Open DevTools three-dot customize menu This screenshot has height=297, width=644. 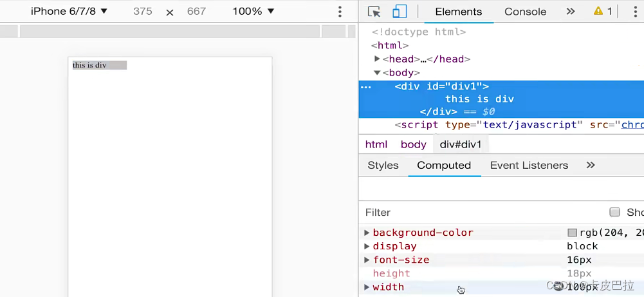[635, 12]
